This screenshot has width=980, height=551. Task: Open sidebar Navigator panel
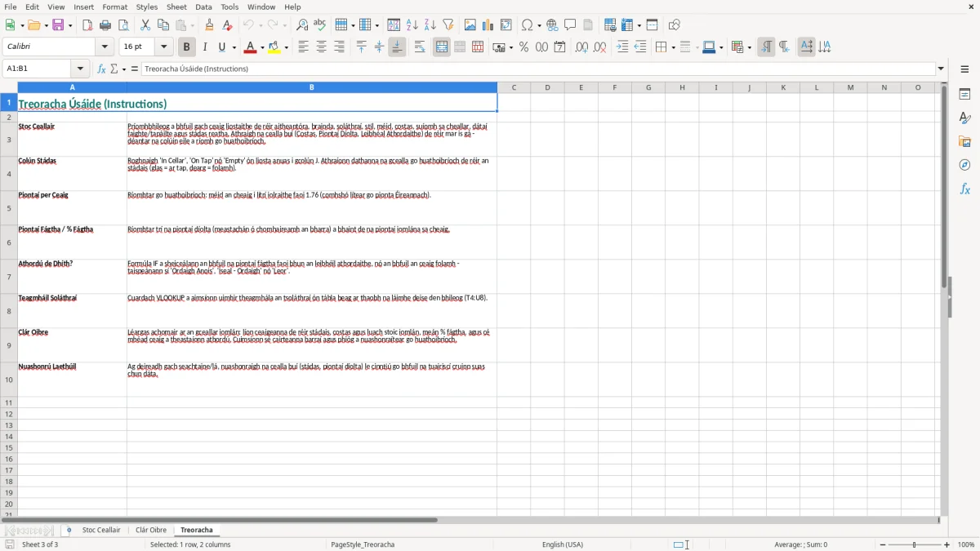click(964, 165)
